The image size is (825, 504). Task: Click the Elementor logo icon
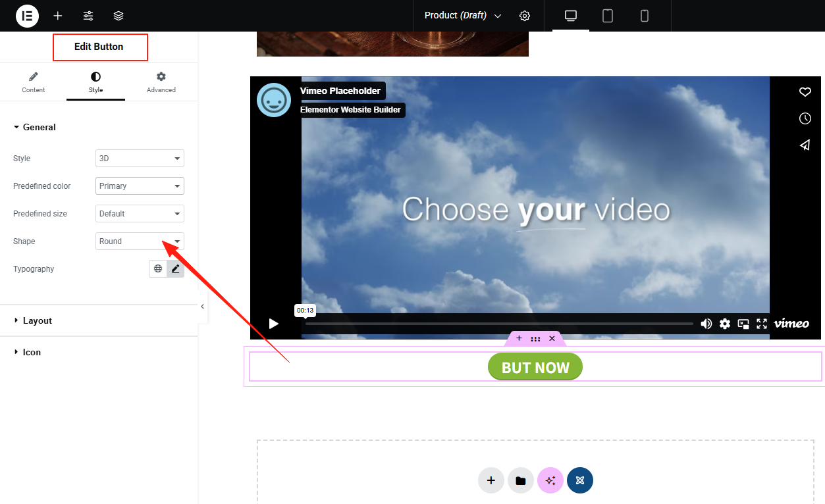[27, 16]
